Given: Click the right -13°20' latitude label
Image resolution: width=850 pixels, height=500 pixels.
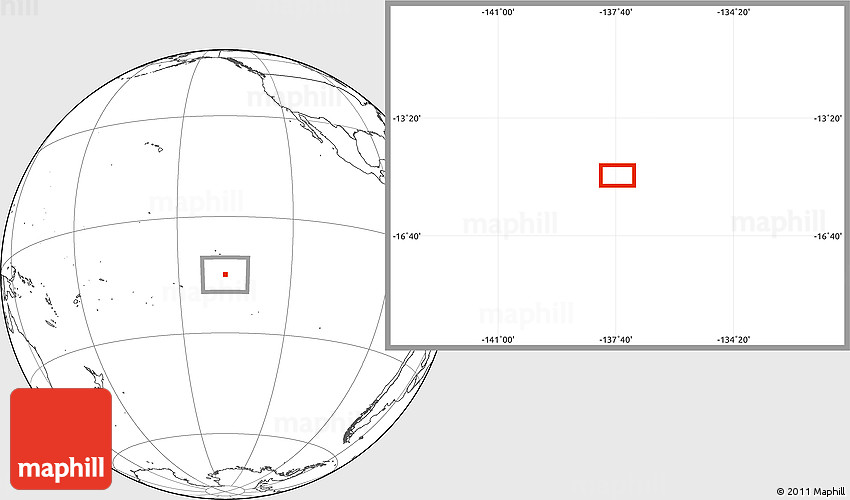Looking at the screenshot, I should coord(828,118).
